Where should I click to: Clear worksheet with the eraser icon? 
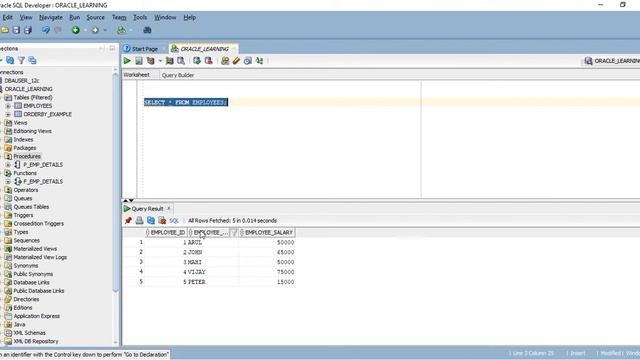coord(236,61)
